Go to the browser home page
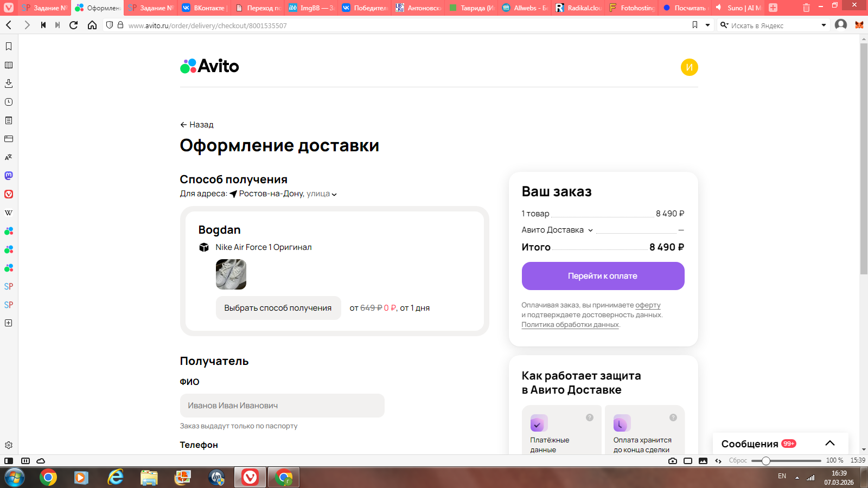The width and height of the screenshot is (868, 488). [92, 25]
